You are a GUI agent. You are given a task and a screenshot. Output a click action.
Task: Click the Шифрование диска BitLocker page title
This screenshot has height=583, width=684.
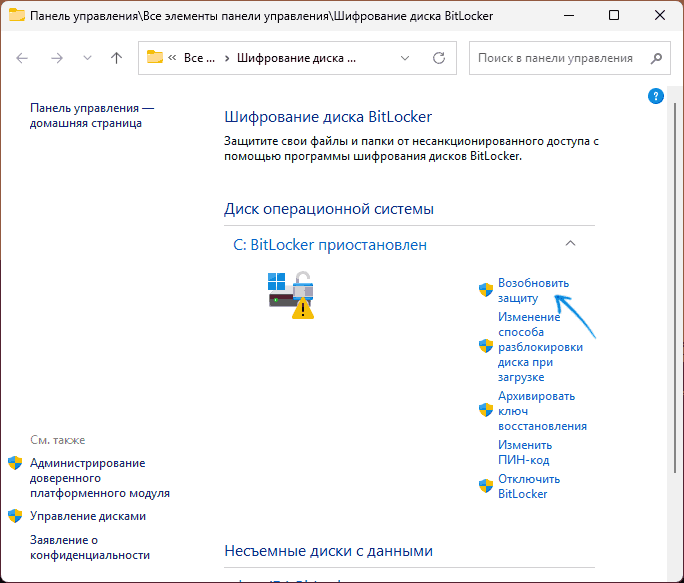328,117
